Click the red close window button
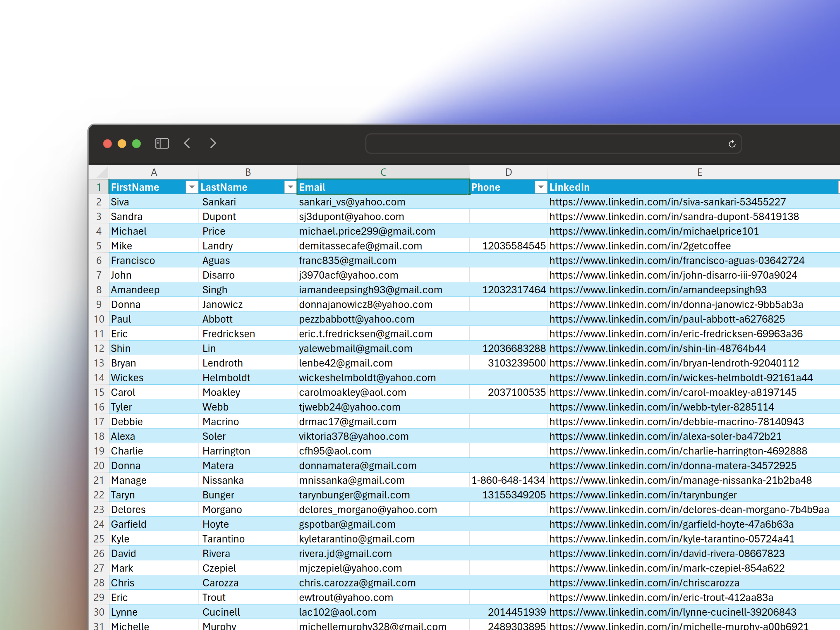 tap(107, 143)
